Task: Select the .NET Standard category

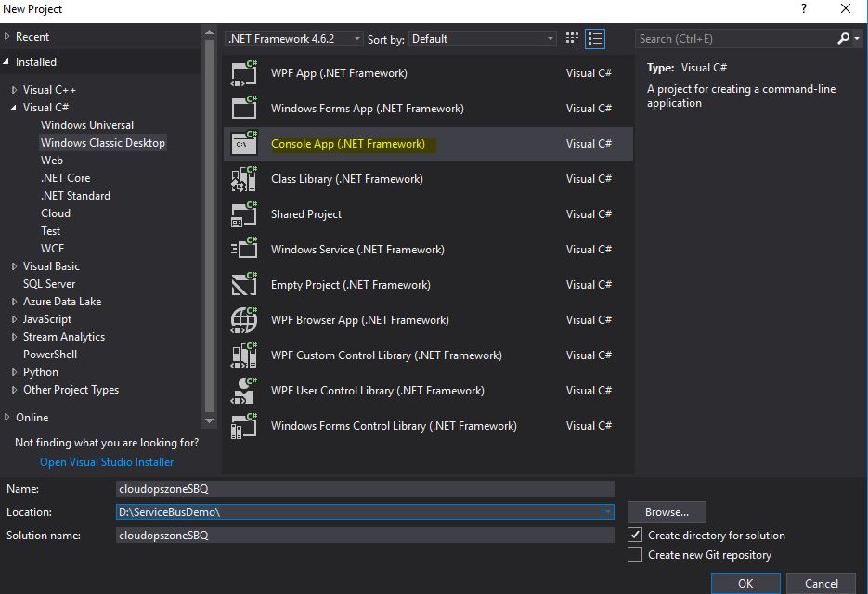Action: coord(75,196)
